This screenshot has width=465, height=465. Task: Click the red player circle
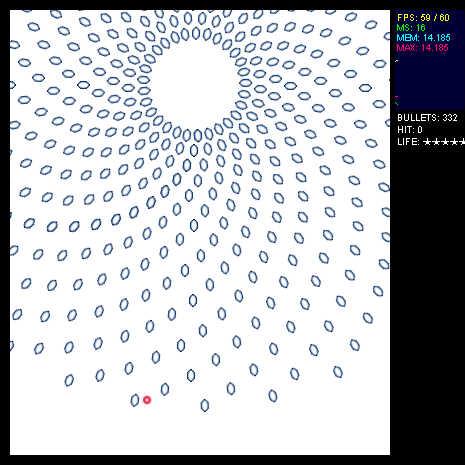tap(147, 400)
